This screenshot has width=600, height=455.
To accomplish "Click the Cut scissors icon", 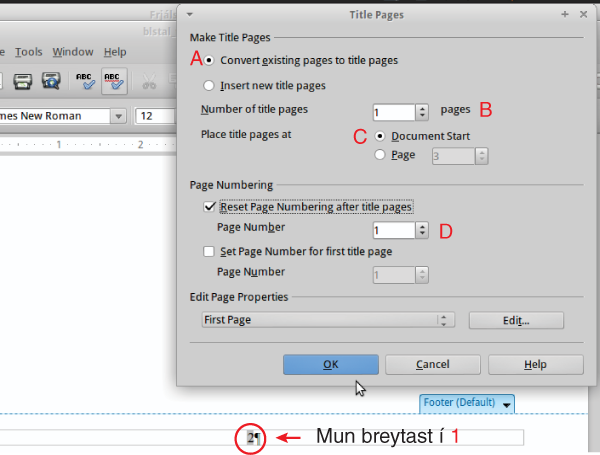I will [x=150, y=81].
